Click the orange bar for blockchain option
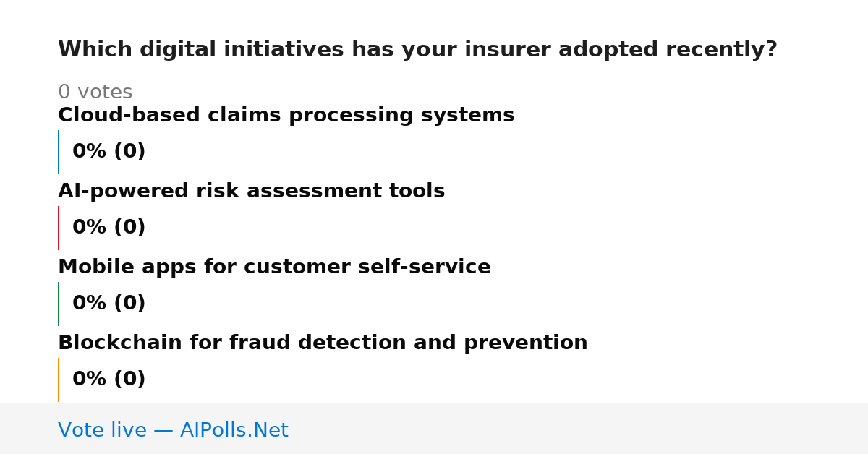Viewport: 868px width, 454px height. coord(58,380)
